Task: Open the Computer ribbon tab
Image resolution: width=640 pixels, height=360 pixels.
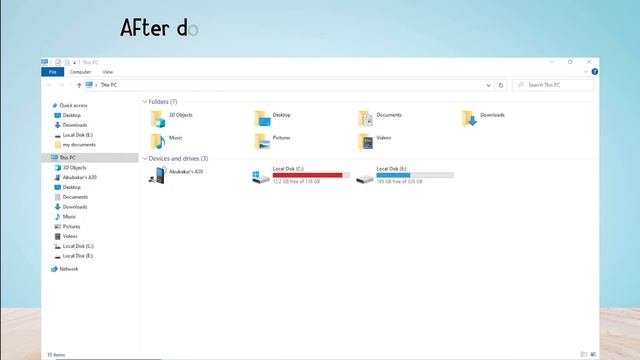Action: point(80,72)
